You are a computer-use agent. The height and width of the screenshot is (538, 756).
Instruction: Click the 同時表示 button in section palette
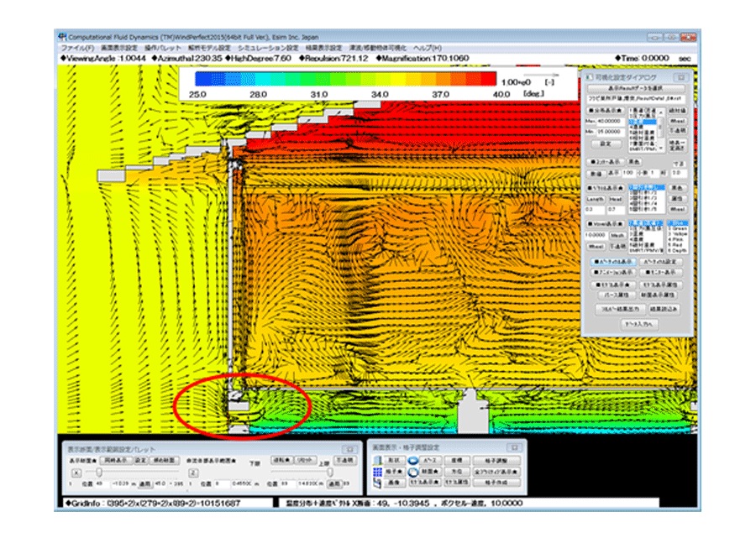click(x=115, y=460)
